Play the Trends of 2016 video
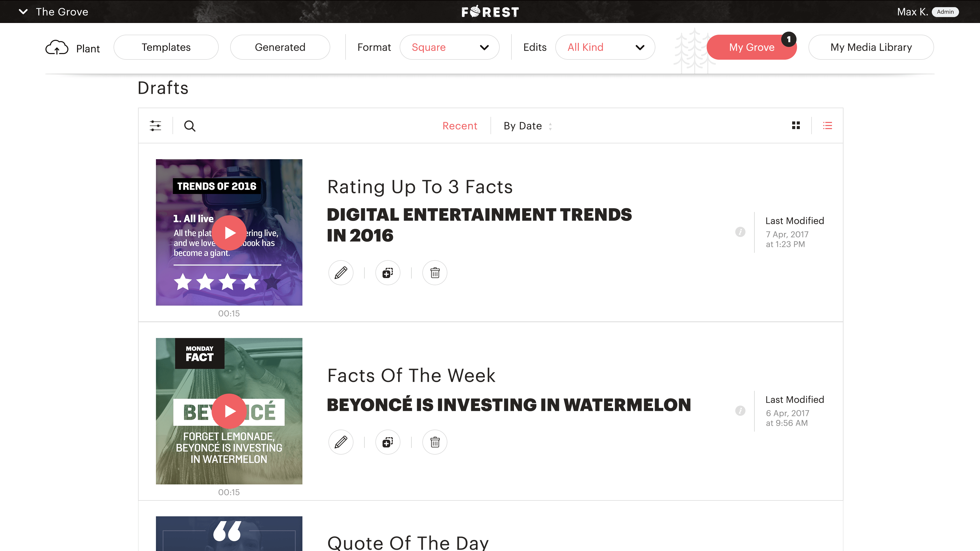 [229, 233]
